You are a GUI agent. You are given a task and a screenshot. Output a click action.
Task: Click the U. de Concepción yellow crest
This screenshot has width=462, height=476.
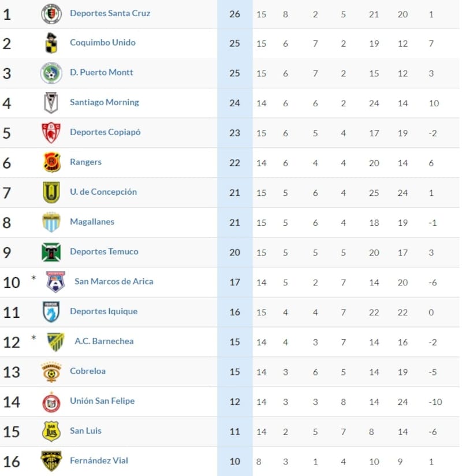(x=51, y=192)
